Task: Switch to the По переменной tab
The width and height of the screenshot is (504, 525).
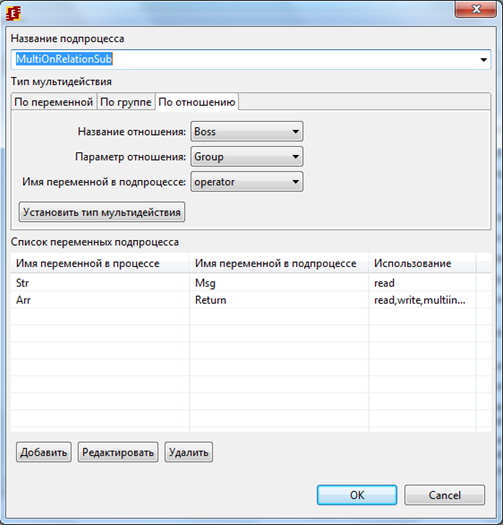Action: 54,102
